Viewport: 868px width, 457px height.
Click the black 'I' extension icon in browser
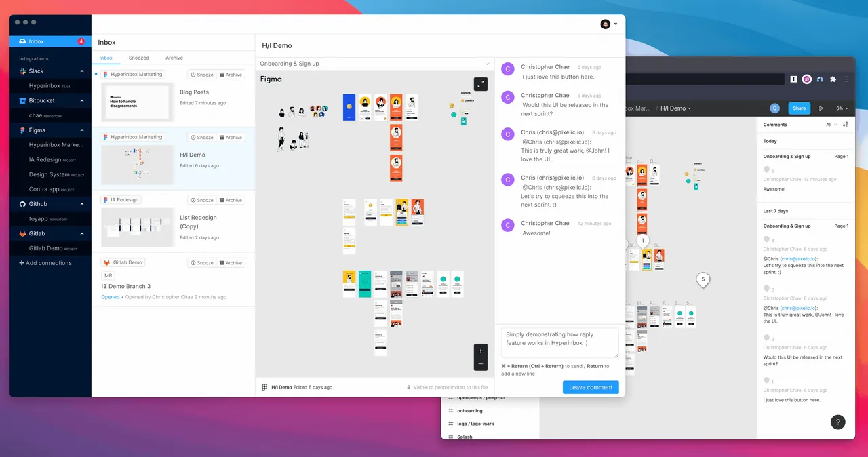[794, 79]
